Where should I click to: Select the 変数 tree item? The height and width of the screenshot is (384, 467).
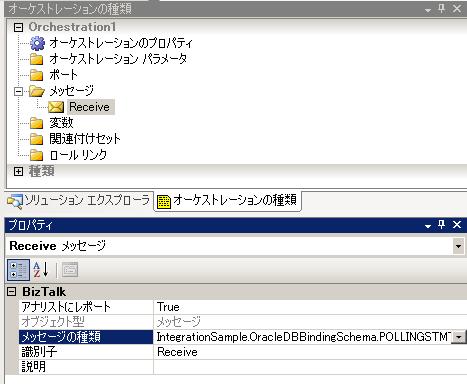(x=61, y=123)
